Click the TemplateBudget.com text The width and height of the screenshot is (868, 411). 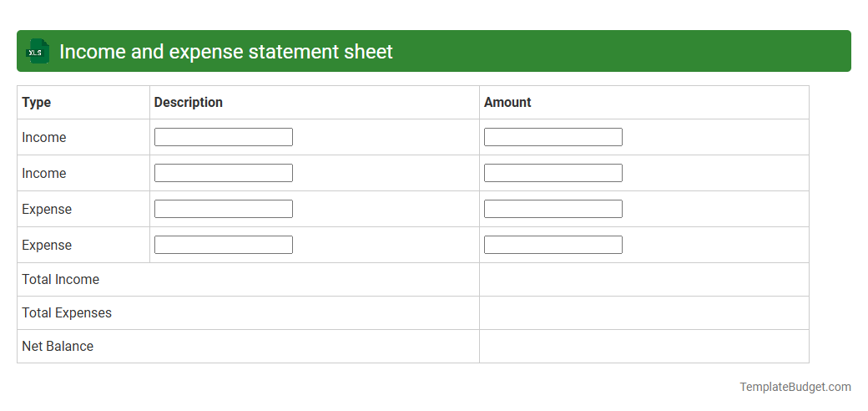[x=795, y=387]
